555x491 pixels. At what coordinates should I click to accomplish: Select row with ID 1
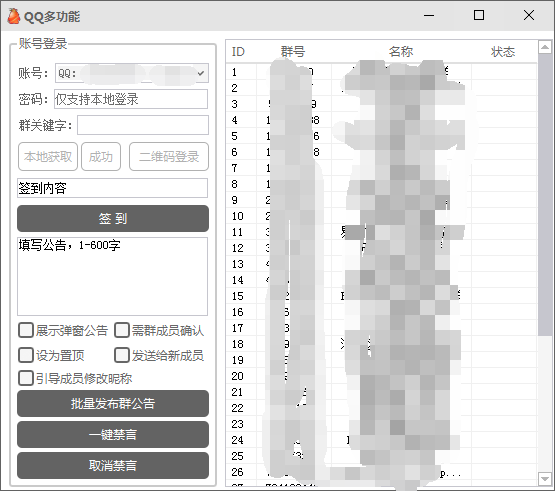click(x=382, y=72)
